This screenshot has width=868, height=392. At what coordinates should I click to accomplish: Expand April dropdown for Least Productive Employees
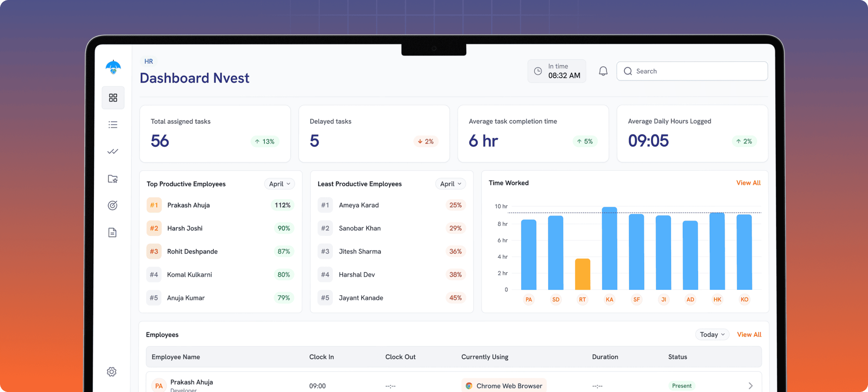(450, 184)
